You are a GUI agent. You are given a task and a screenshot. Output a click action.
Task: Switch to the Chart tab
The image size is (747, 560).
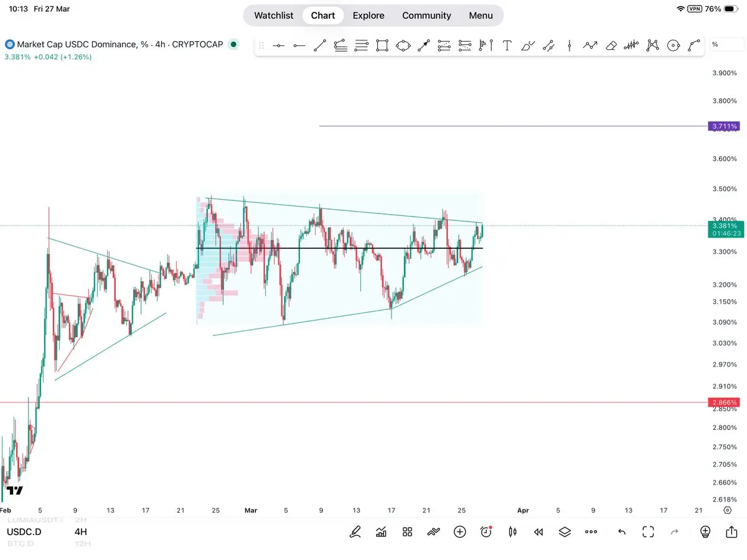click(323, 16)
